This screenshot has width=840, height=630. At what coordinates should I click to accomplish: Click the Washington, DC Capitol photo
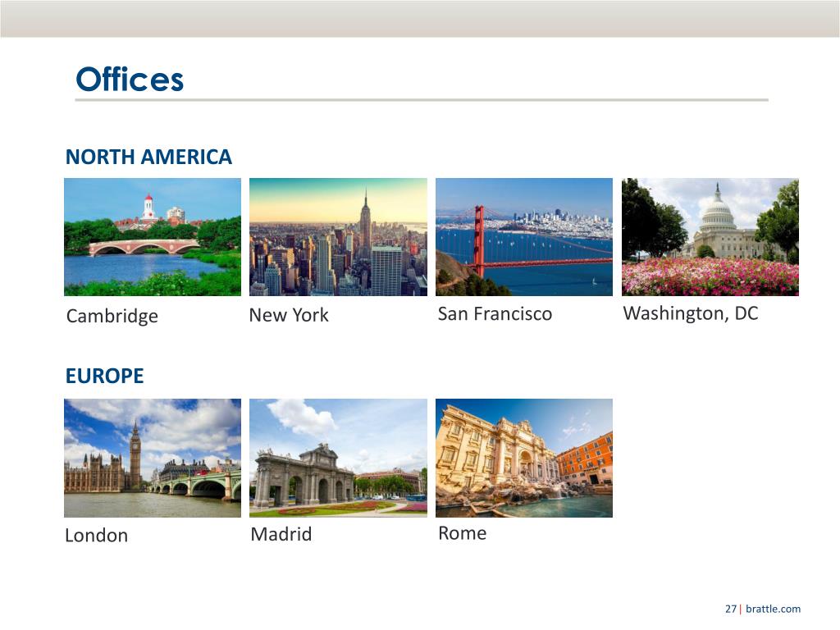(x=710, y=237)
